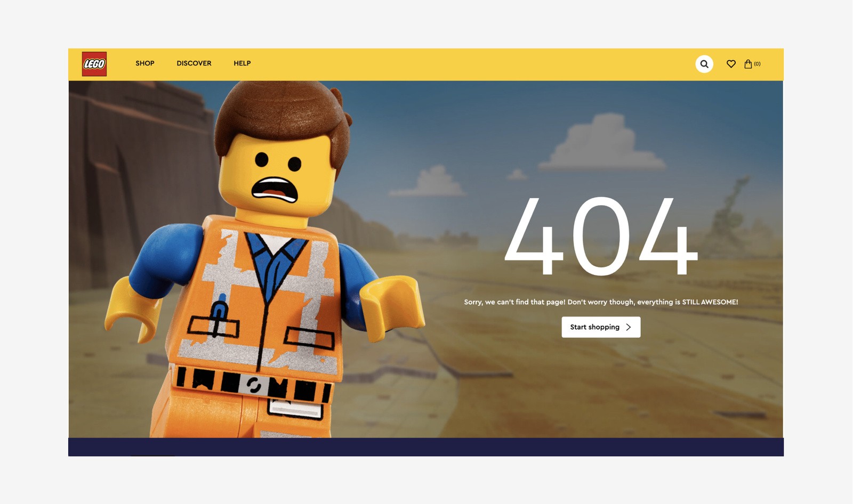
Task: Select the HELP menu item
Action: [243, 63]
